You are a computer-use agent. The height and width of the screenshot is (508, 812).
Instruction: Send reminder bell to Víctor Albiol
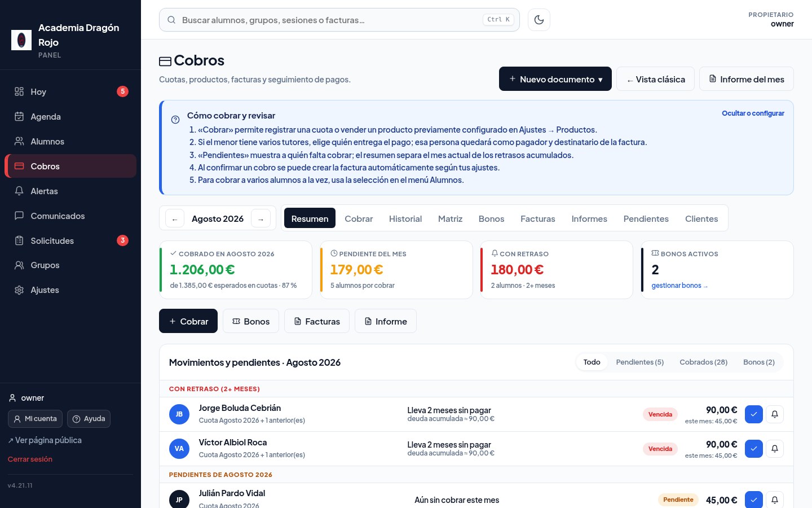coord(775,449)
